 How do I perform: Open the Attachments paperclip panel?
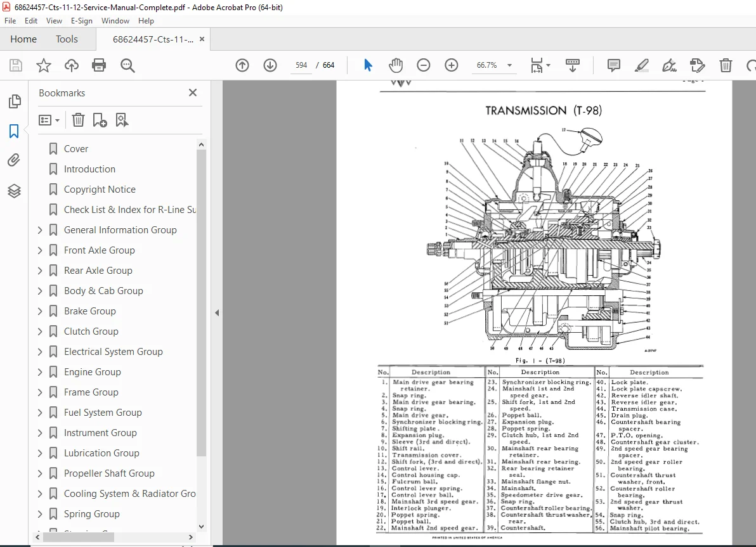pyautogui.click(x=14, y=160)
